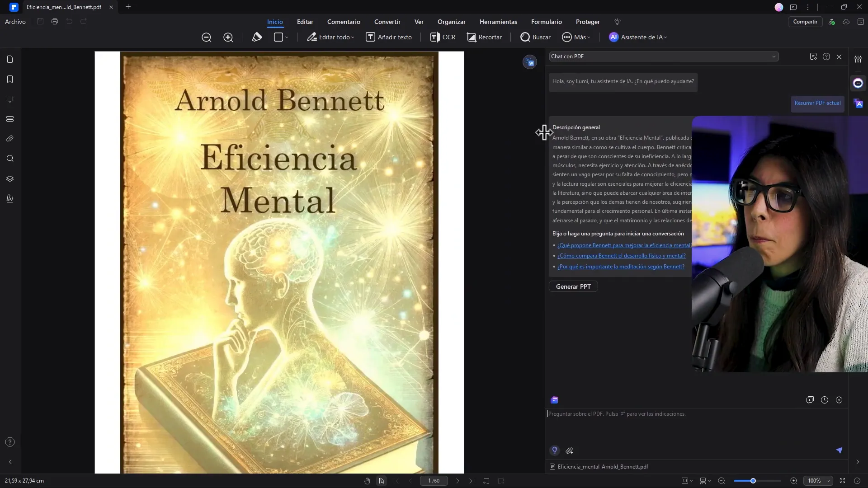
Task: Open thumbnails panel in left sidebar
Action: click(10, 60)
